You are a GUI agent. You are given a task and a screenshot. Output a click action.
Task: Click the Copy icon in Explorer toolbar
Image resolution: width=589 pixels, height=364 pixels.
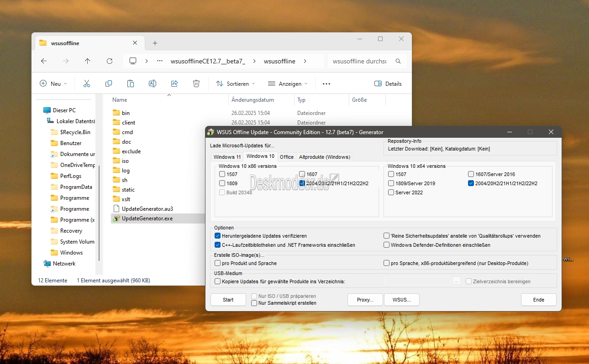pos(109,83)
